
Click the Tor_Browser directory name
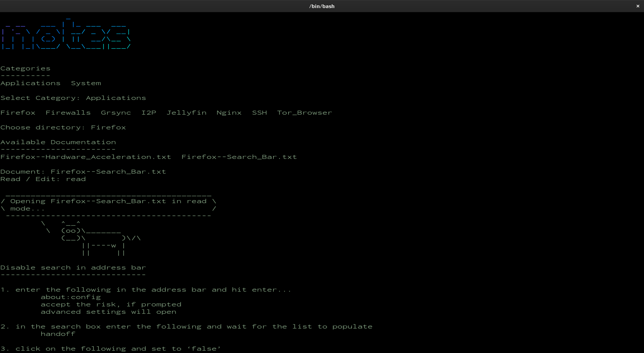point(304,113)
